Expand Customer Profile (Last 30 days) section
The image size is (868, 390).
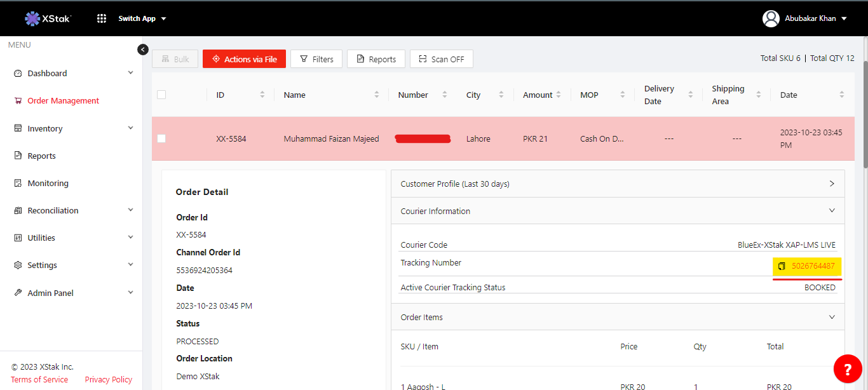[x=832, y=184]
